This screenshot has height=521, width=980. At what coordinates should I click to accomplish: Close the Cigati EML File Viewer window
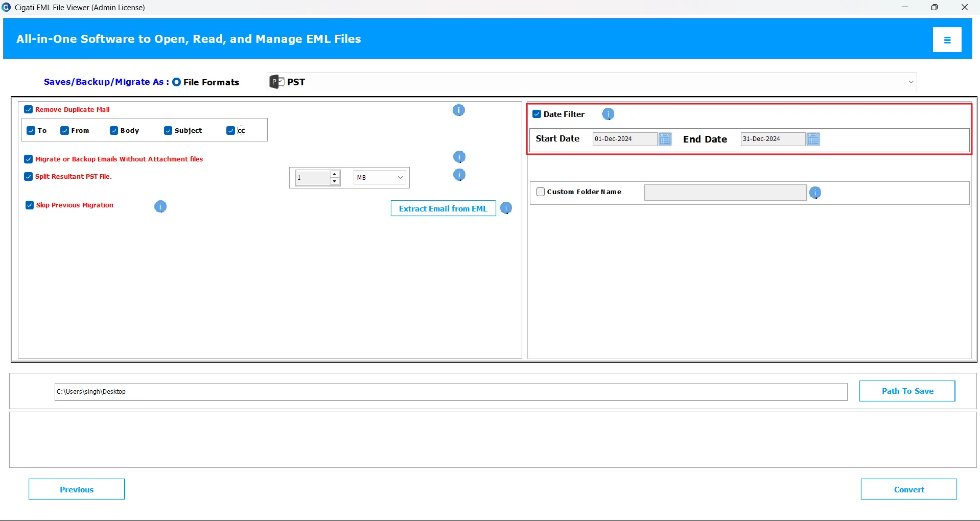click(x=965, y=7)
